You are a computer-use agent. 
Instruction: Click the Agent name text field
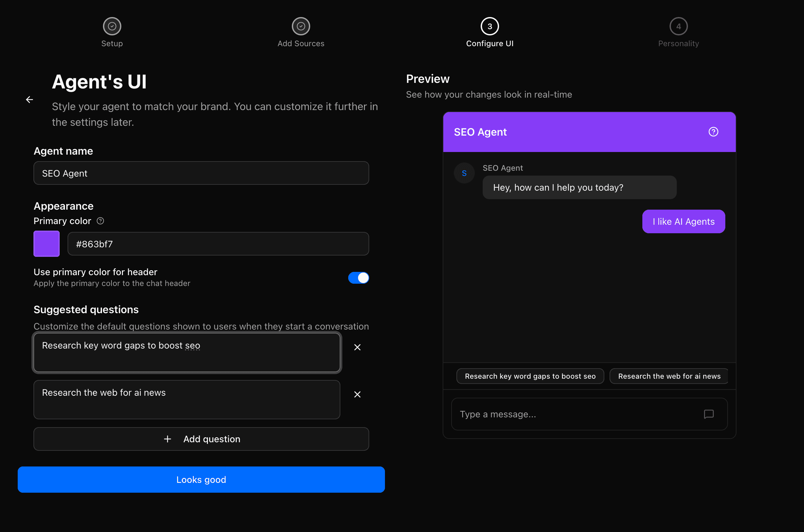(x=201, y=173)
